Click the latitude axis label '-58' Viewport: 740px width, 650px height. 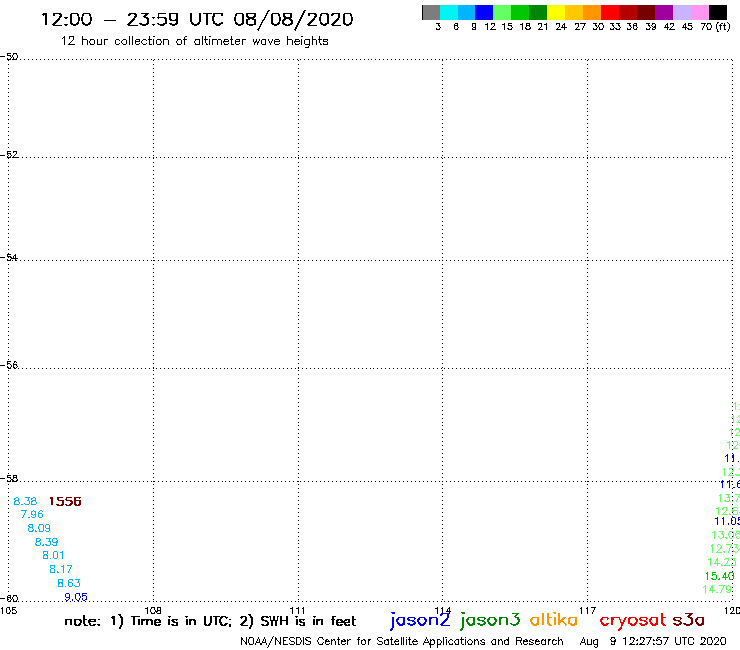pyautogui.click(x=9, y=479)
